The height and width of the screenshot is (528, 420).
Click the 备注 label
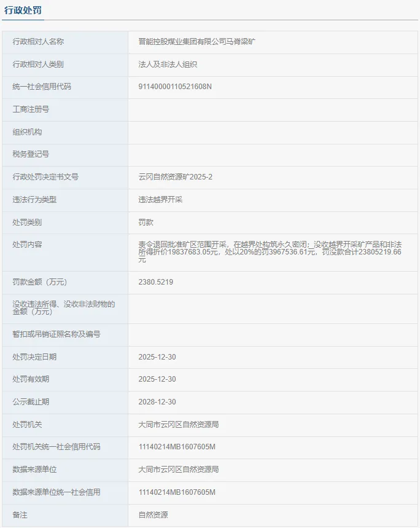[20, 515]
